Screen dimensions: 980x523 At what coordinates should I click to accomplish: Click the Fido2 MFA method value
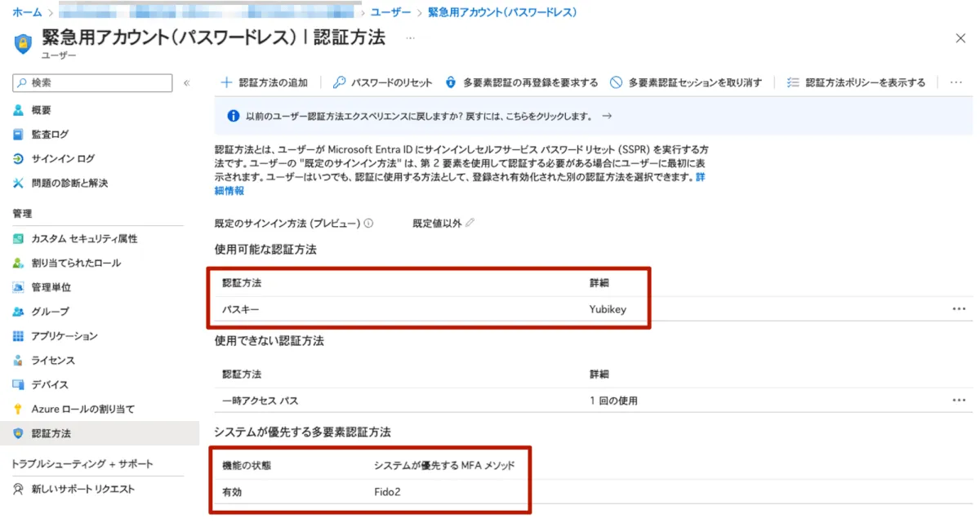387,492
